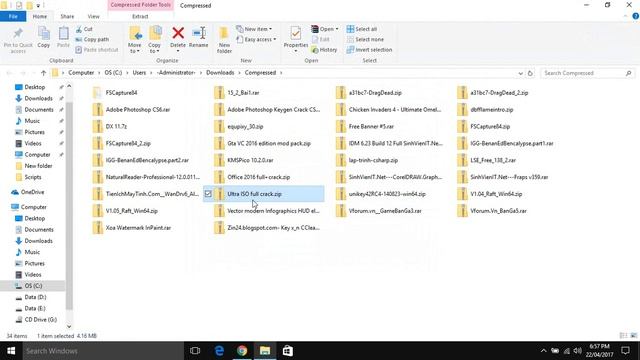
Task: Open the Copy to command
Action: [x=155, y=40]
